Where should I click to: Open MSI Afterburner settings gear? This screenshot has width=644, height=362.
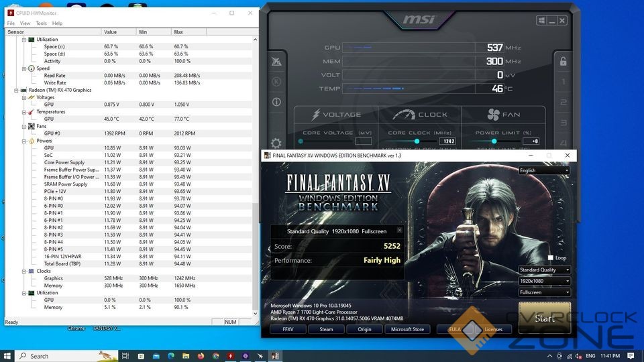(x=276, y=143)
